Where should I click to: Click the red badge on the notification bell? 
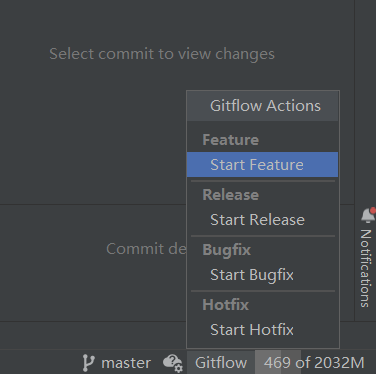coord(373,210)
